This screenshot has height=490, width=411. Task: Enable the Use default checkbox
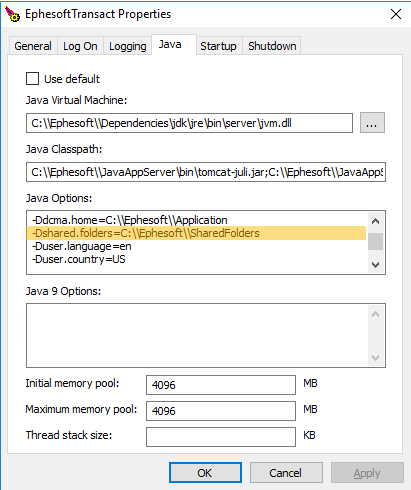[32, 79]
